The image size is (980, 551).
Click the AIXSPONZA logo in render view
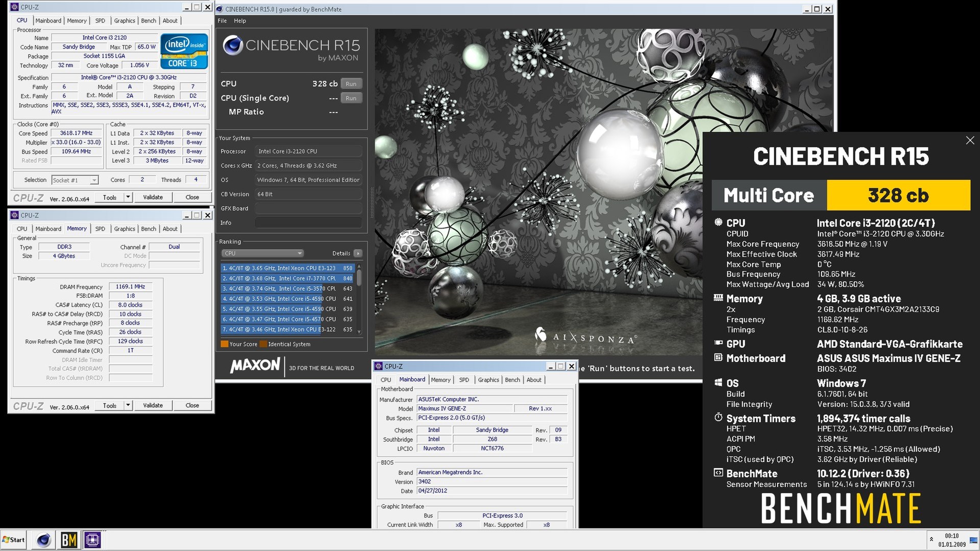[586, 337]
